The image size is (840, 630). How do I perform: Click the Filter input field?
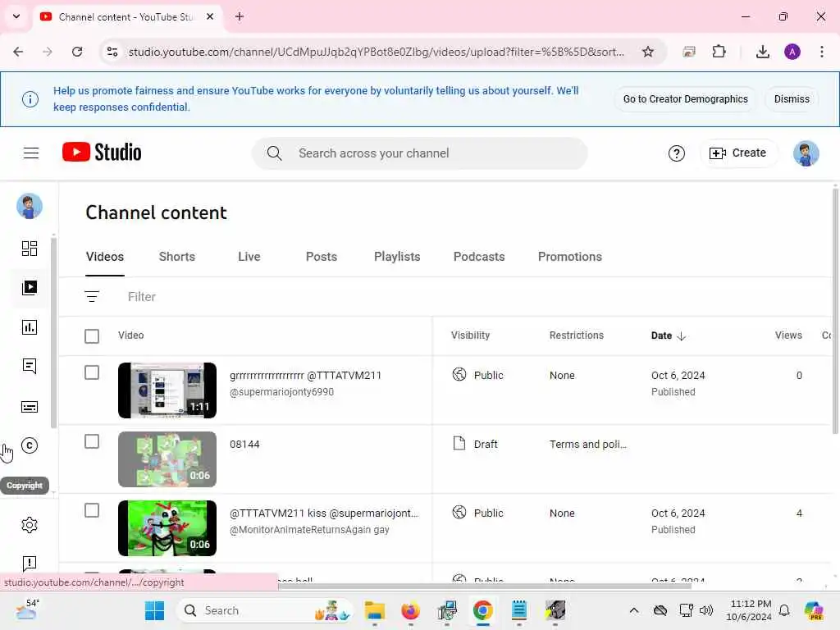[141, 297]
